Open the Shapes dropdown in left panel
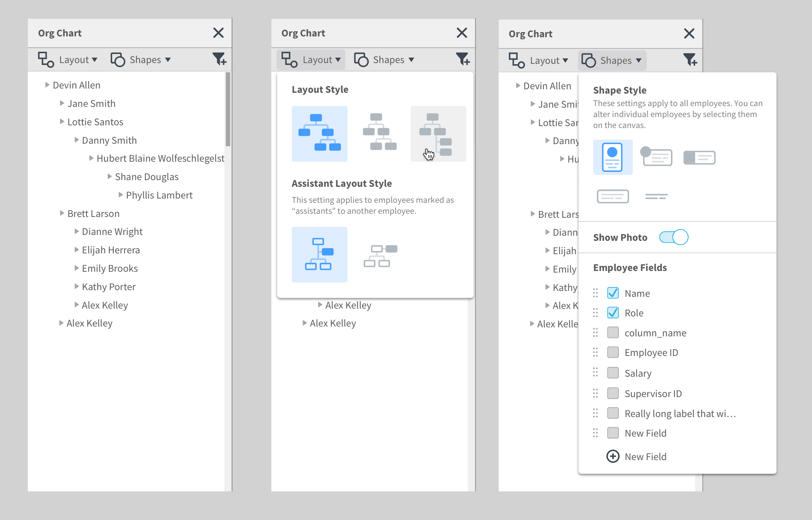The image size is (812, 520). 141,60
